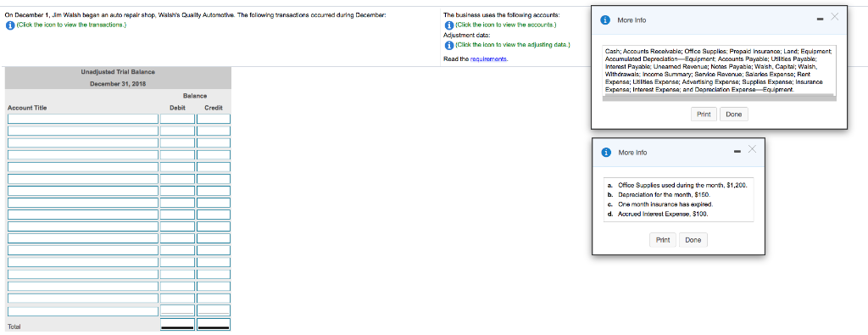
Task: Click the 'December 31, 2018' date text
Action: coord(118,84)
